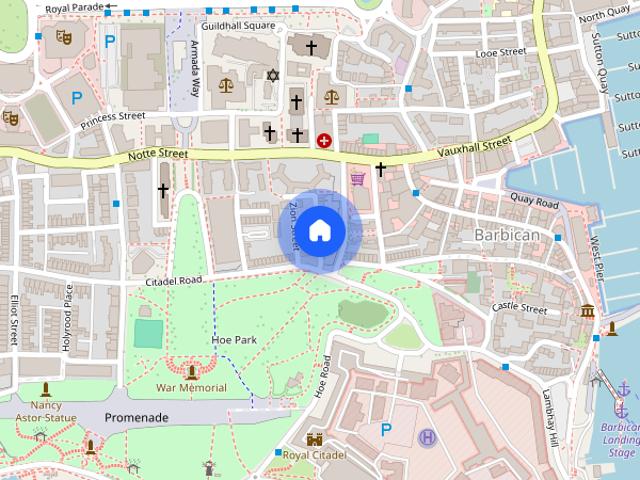The image size is (640, 480).
Task: Click the Castle Street label
Action: (519, 308)
